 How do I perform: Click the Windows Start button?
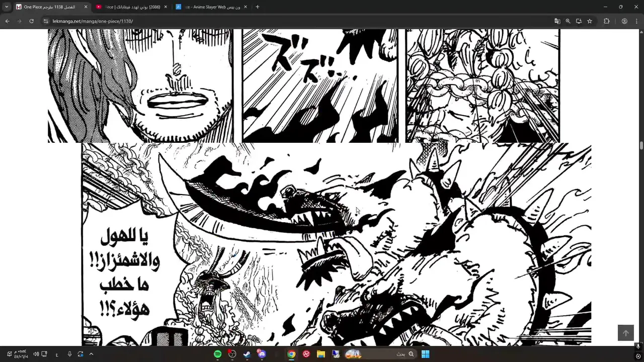click(425, 354)
